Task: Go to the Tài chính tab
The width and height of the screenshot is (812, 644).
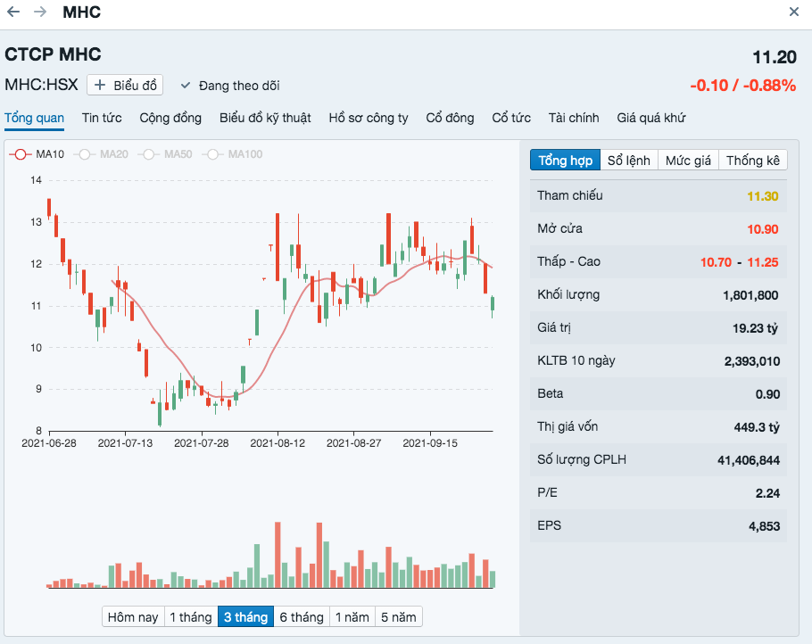Action: click(574, 118)
